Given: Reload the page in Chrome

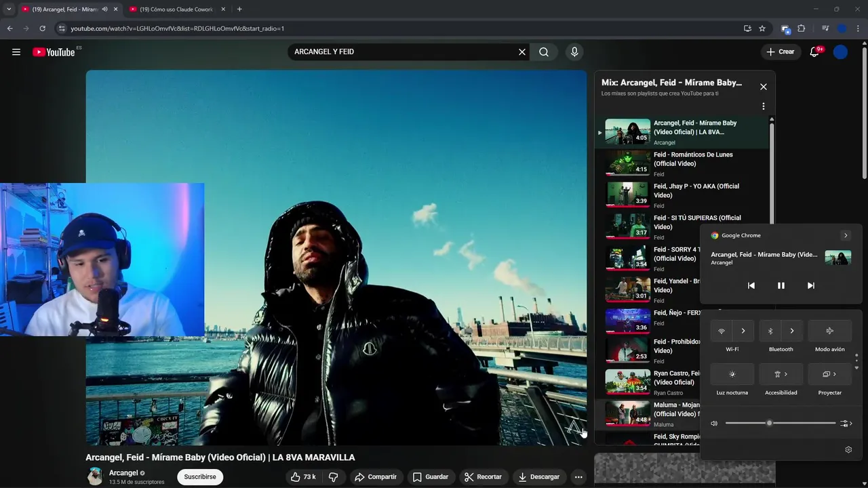Looking at the screenshot, I should coord(42,28).
